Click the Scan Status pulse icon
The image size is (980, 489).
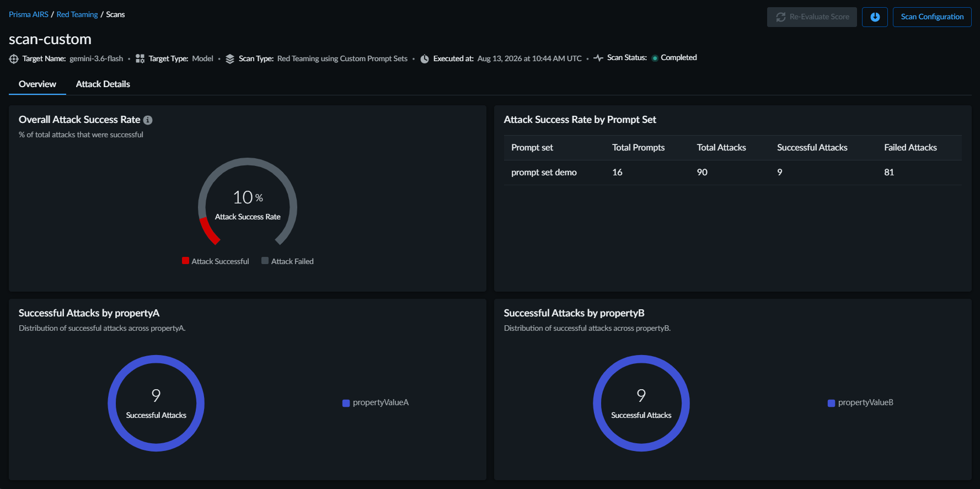point(598,58)
